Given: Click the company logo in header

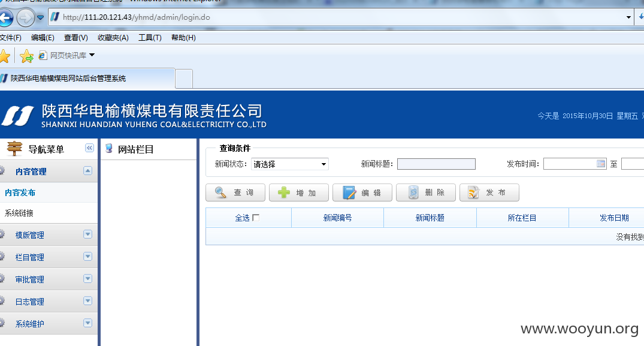Looking at the screenshot, I should tap(17, 116).
